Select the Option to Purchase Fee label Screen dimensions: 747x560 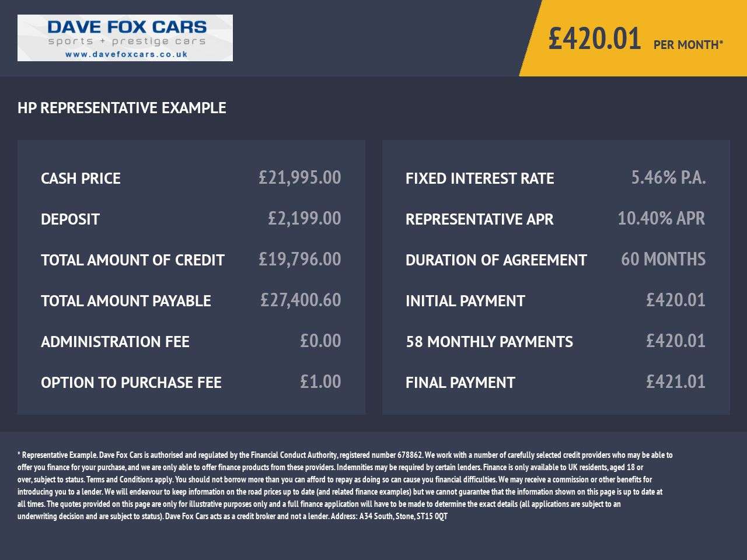tap(131, 383)
